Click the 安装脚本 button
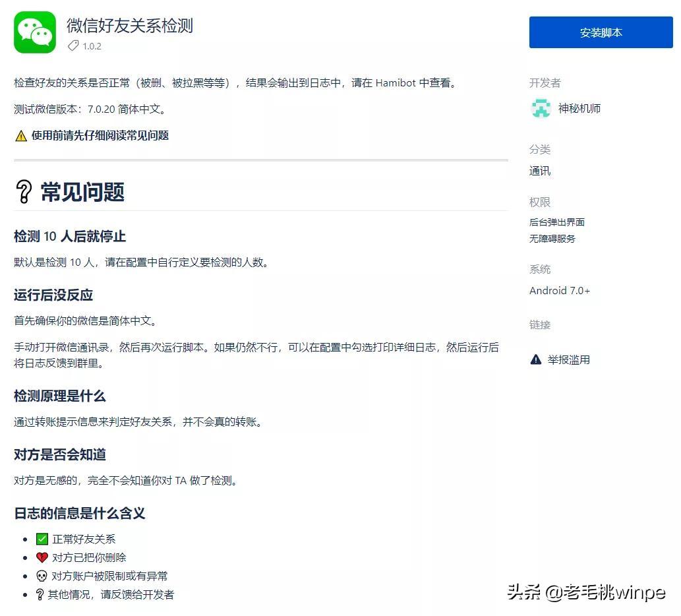This screenshot has width=681, height=616. (600, 32)
